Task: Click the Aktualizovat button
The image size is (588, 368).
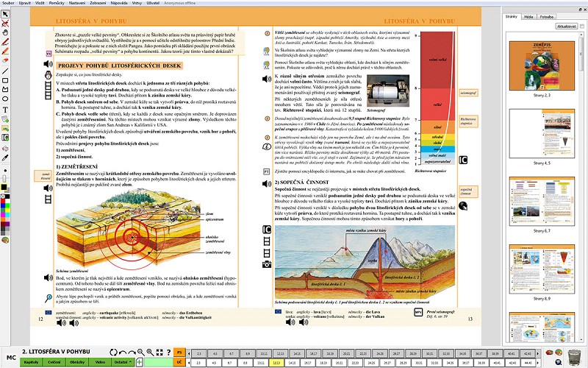Action: 567,26
